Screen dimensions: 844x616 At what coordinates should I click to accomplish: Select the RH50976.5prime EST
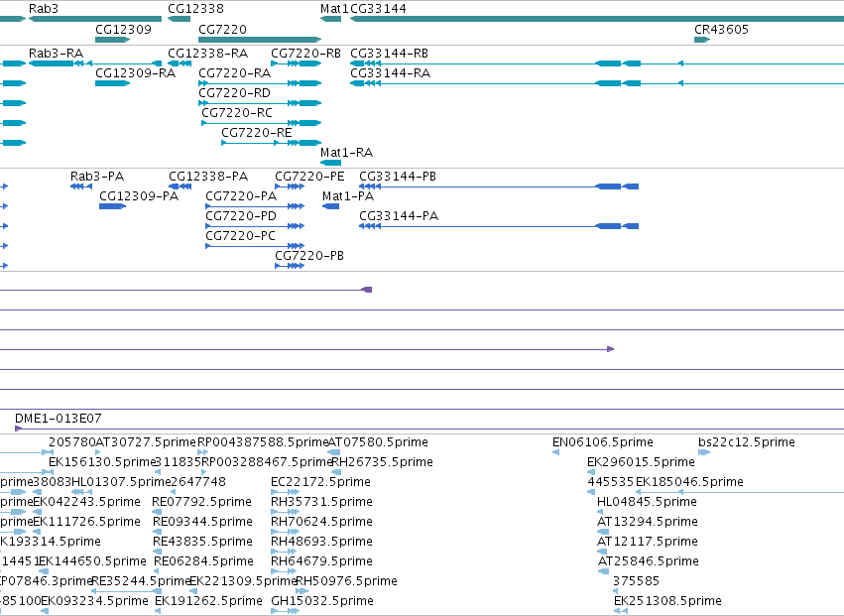[301, 592]
